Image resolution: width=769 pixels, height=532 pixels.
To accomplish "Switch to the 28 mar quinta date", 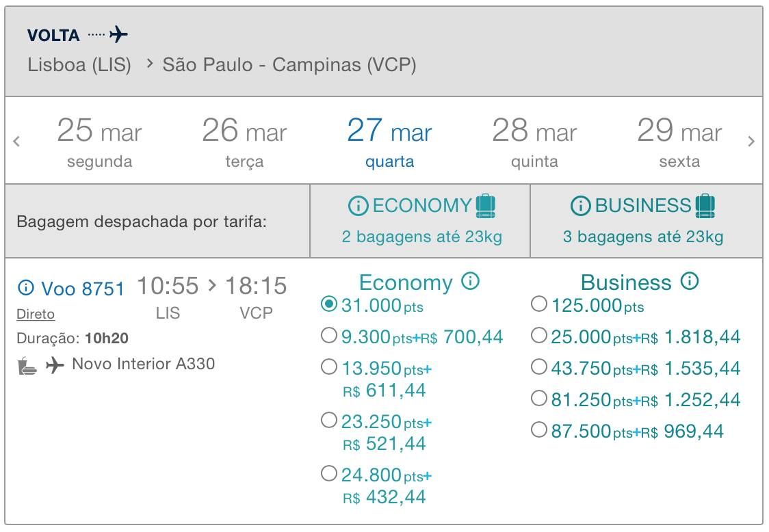I will point(534,142).
